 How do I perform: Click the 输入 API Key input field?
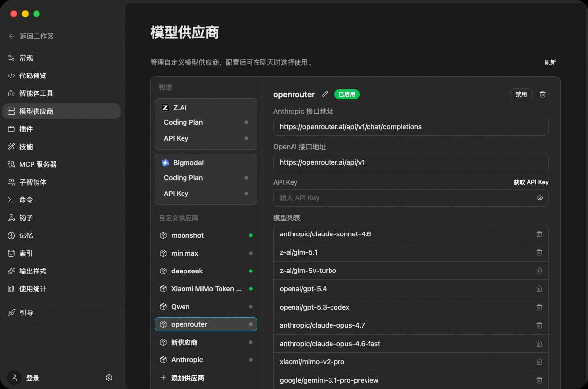coord(410,198)
